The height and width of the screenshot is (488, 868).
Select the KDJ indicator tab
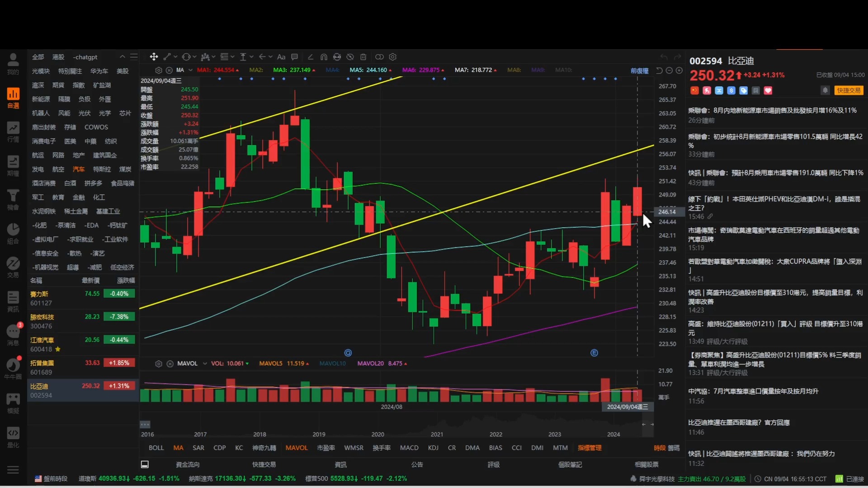(433, 448)
